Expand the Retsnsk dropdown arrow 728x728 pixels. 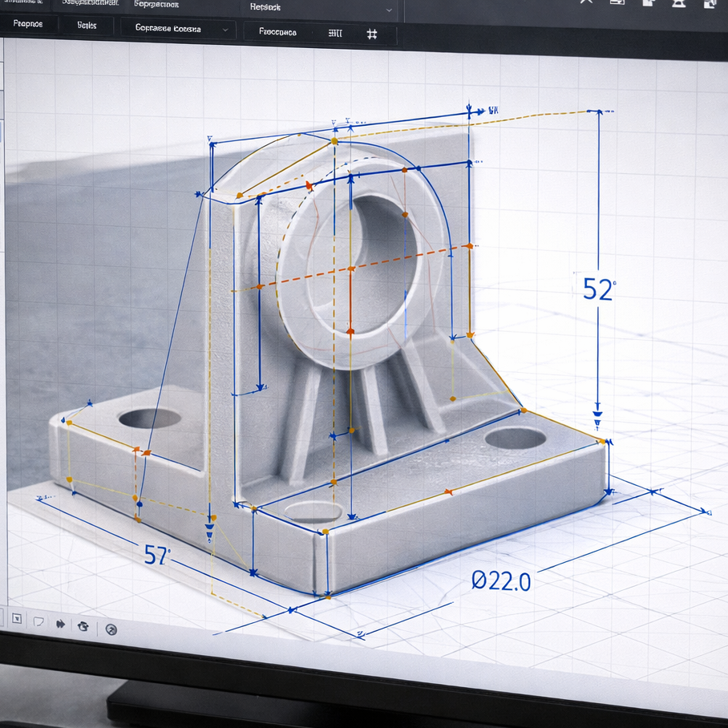click(390, 10)
